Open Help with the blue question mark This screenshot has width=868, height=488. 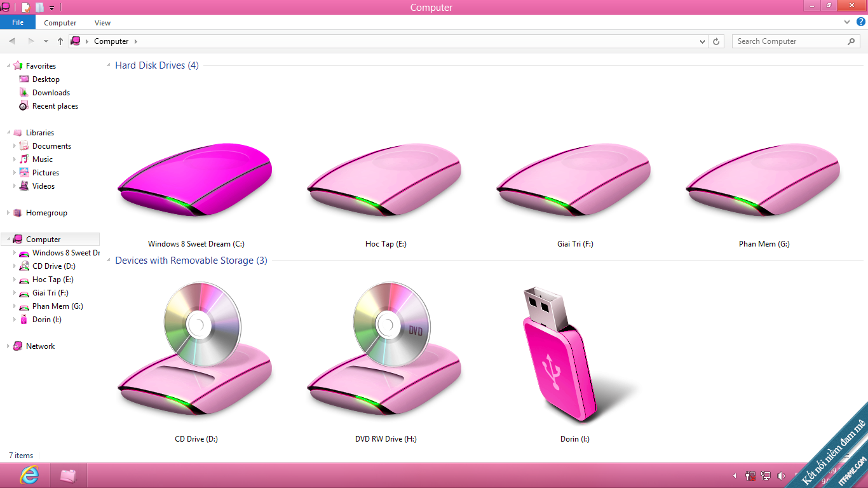[x=861, y=22]
